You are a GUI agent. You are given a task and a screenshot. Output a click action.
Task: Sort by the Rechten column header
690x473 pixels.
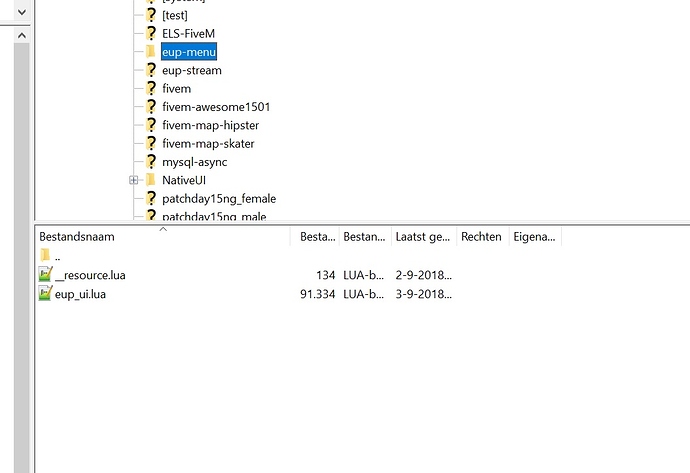[x=483, y=237]
